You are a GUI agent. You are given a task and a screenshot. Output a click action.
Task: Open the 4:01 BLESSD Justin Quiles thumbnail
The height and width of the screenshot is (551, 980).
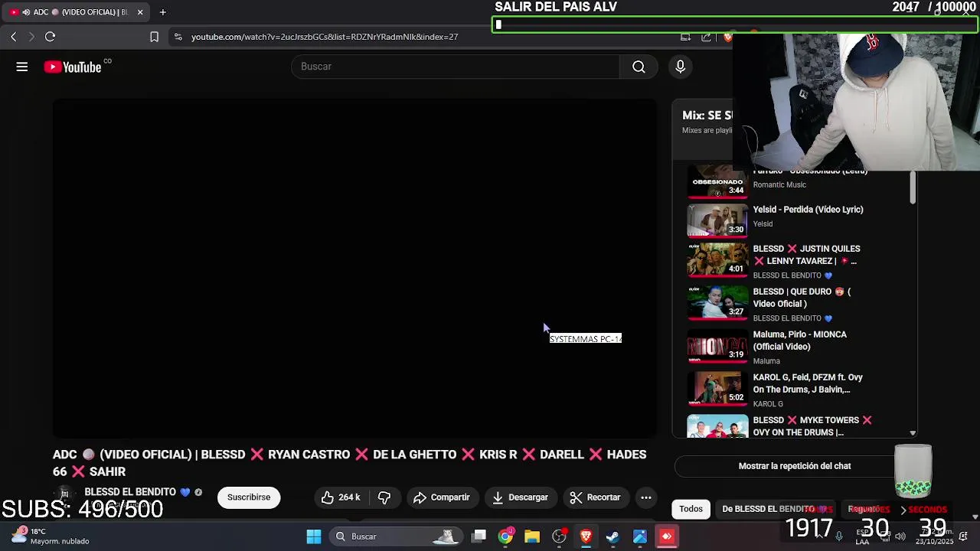click(717, 260)
